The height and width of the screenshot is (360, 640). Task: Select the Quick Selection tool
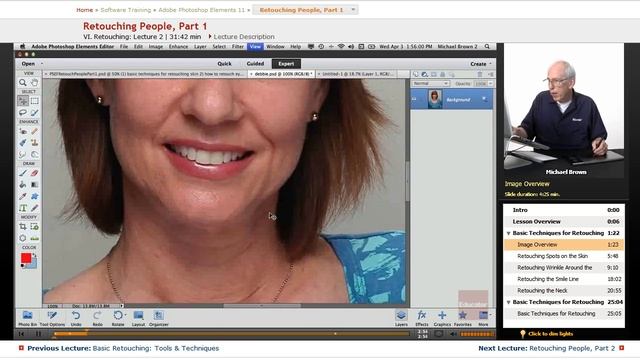point(35,112)
